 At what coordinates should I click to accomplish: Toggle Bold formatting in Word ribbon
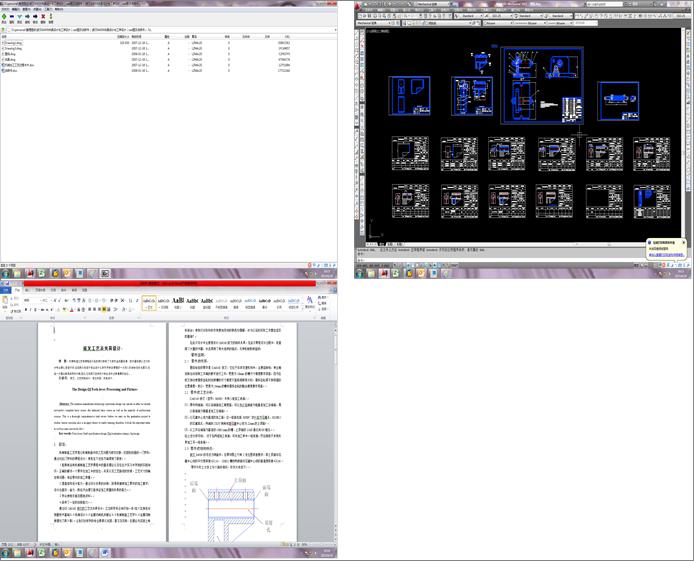(26, 310)
